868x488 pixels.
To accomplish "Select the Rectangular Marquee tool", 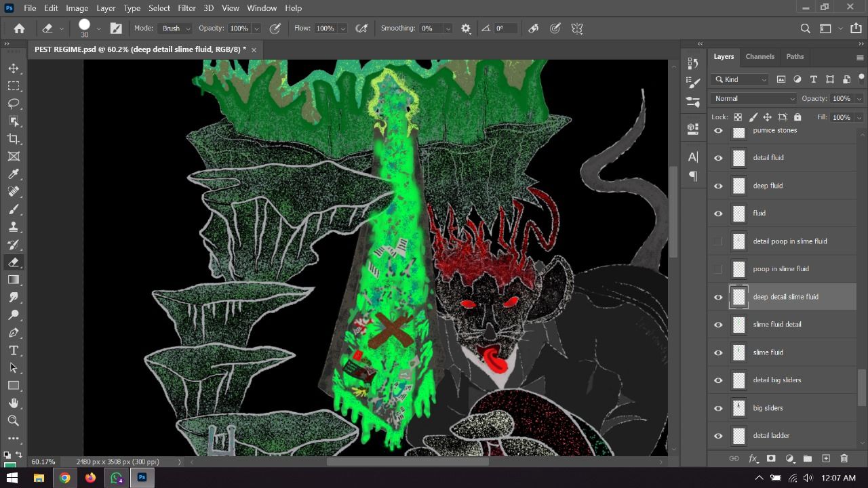I will 13,86.
